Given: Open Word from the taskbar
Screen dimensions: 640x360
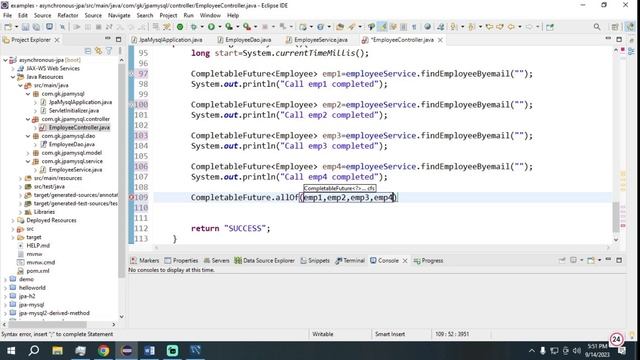Looking at the screenshot, I should (x=149, y=351).
